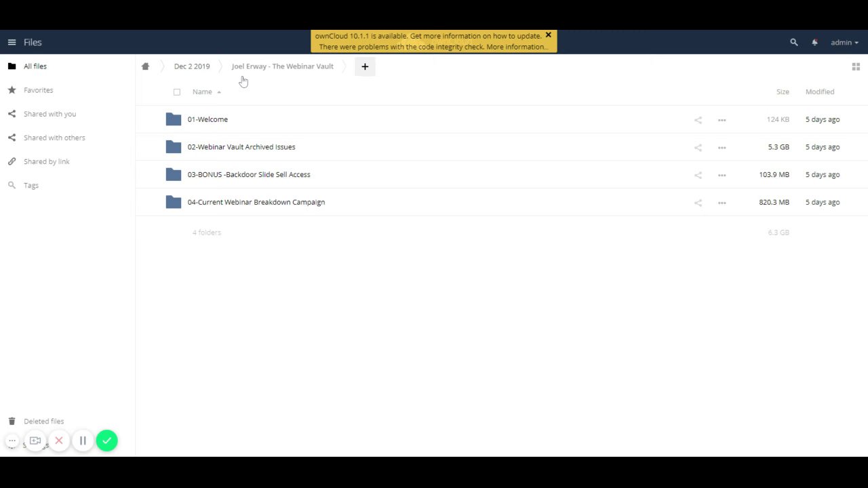Image resolution: width=868 pixels, height=488 pixels.
Task: Share 02-Webinar Vault Archived Issues folder
Action: pos(698,148)
